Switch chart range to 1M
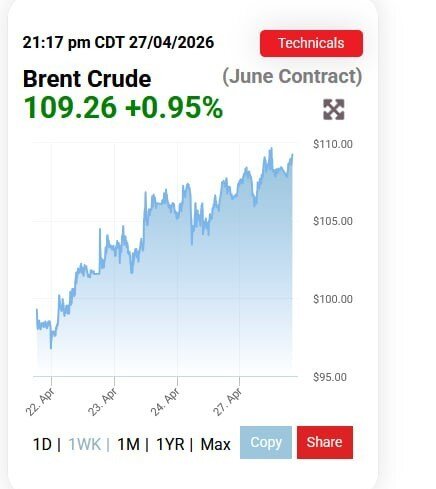The height and width of the screenshot is (489, 436). click(x=129, y=444)
